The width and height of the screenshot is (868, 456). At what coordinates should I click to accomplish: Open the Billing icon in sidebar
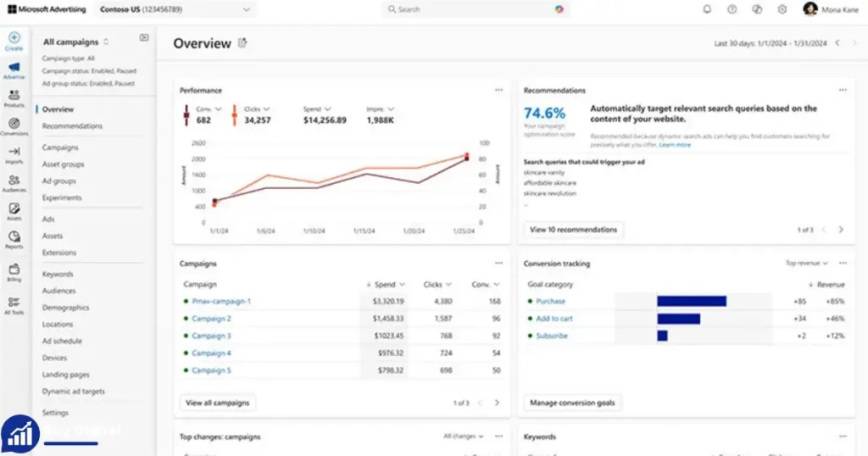(x=14, y=269)
